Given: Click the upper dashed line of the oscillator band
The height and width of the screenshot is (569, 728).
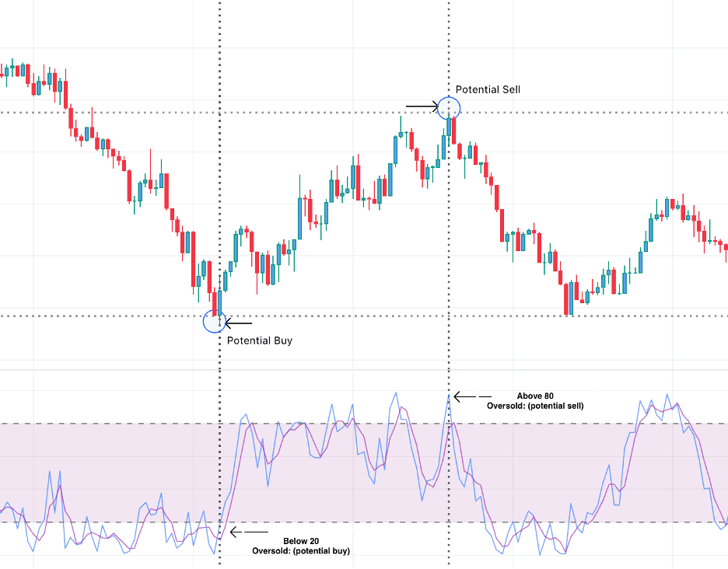Looking at the screenshot, I should pyautogui.click(x=117, y=424).
